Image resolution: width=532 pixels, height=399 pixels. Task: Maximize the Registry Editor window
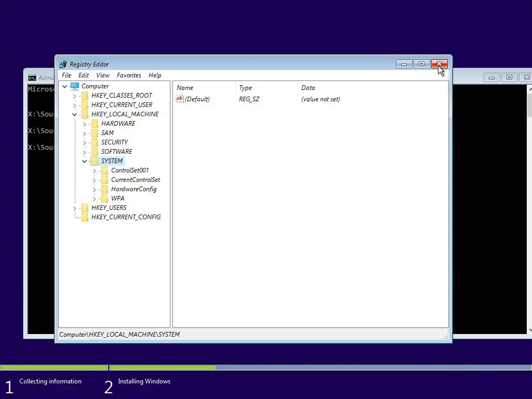click(x=421, y=64)
